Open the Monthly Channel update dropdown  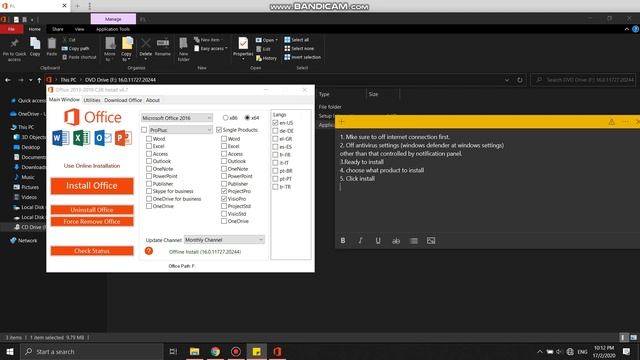(x=224, y=240)
